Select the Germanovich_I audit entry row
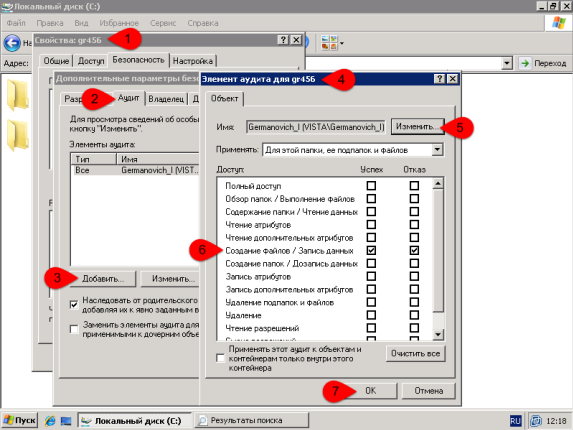This screenshot has height=430, width=573. [x=136, y=170]
